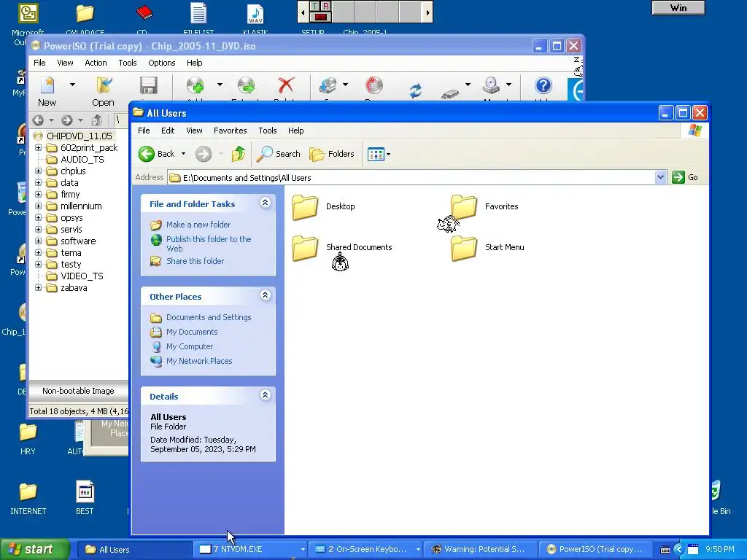The width and height of the screenshot is (747, 560).
Task: Expand the millennium folder node
Action: (38, 206)
